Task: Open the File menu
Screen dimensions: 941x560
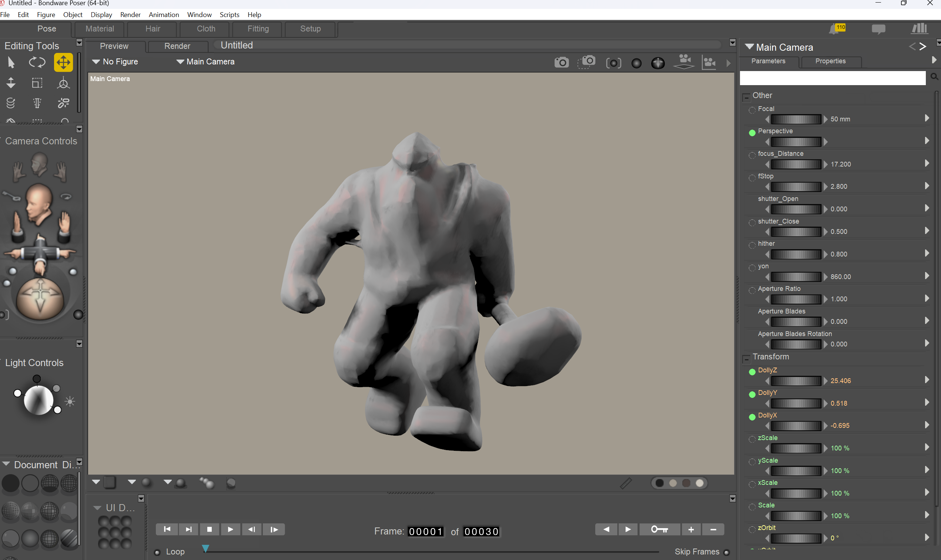Action: tap(5, 15)
